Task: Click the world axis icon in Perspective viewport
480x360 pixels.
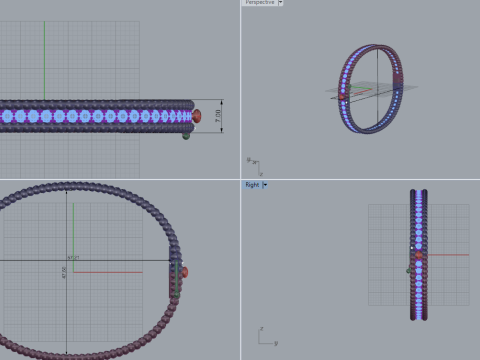Action: [x=255, y=166]
